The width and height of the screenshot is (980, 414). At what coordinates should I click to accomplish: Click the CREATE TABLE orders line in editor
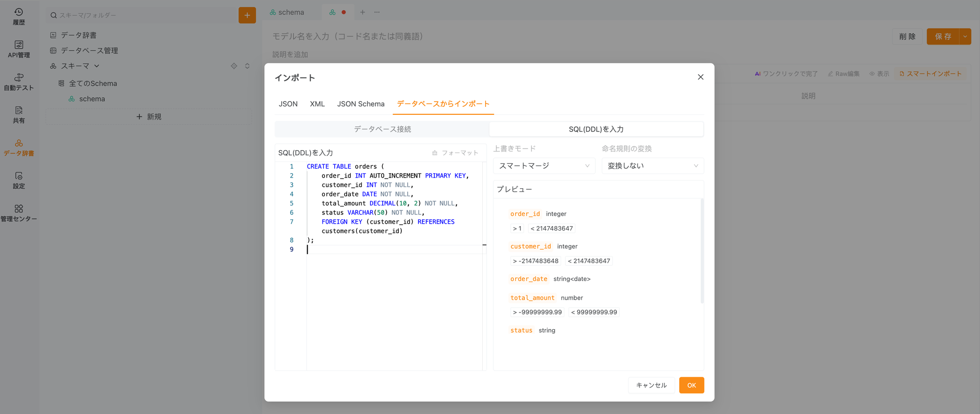point(345,167)
